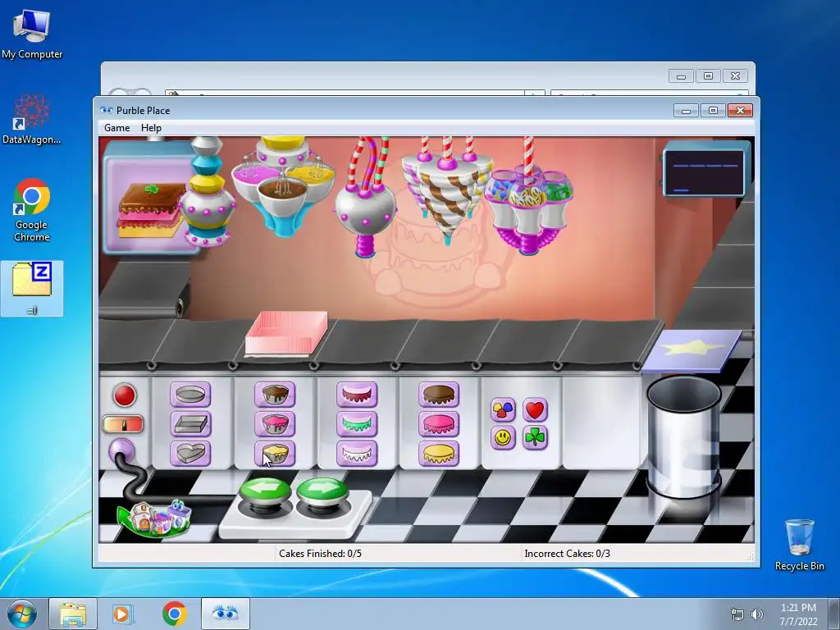Move conveyor left with green arrow button

(265, 492)
